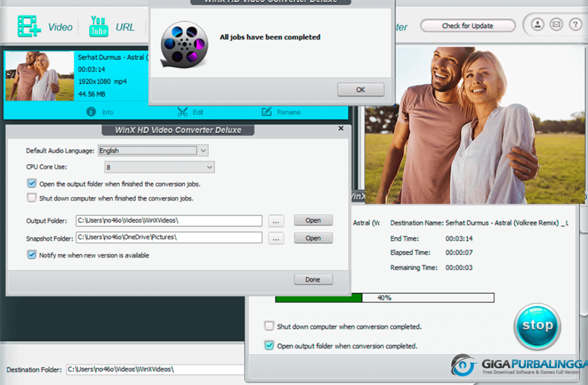Open the YouTube URL icon
Screen dimensions: 588x385
point(98,26)
